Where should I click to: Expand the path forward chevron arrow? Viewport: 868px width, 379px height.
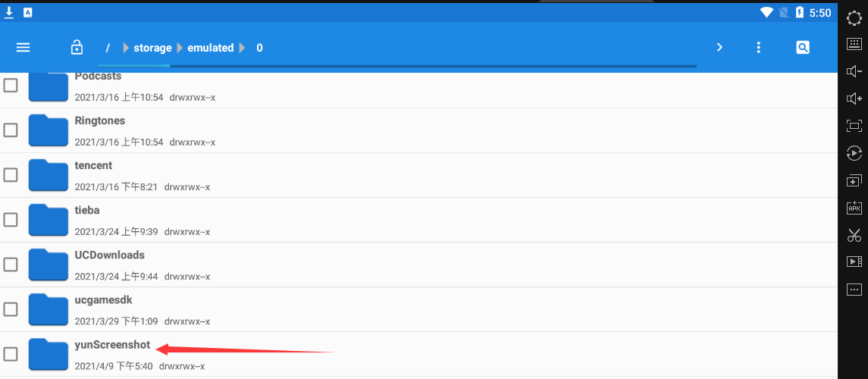click(x=719, y=47)
